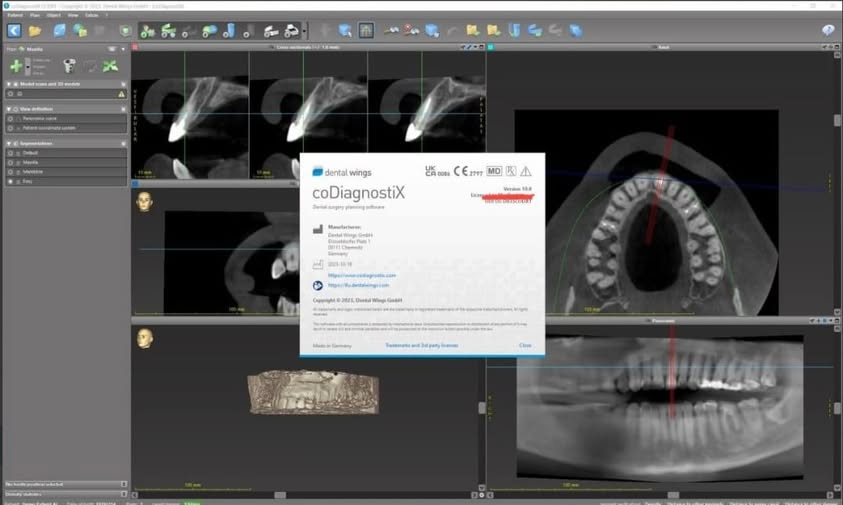Expand the Density statistics panel
Image resolution: width=843 pixels, height=505 pixels.
point(124,494)
